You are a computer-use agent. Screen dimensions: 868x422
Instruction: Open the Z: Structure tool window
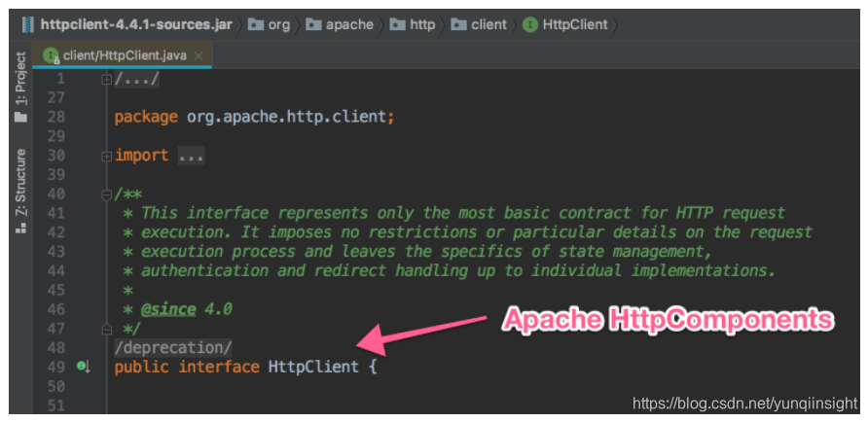point(20,181)
